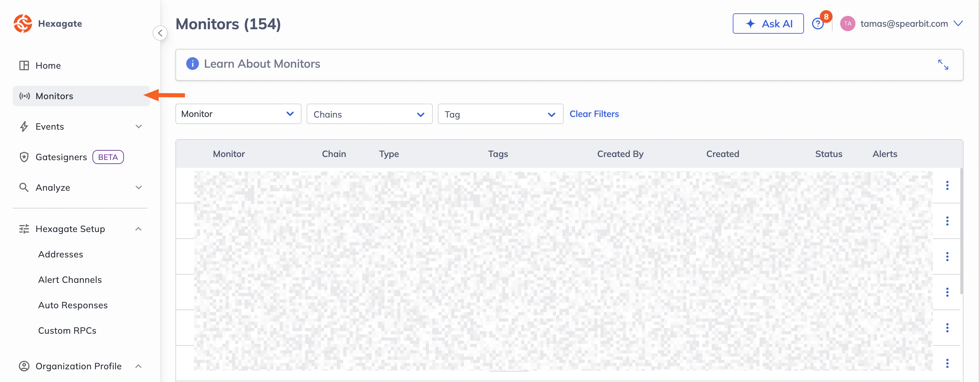Expand the Events sidebar section
The width and height of the screenshot is (980, 382).
tap(139, 126)
